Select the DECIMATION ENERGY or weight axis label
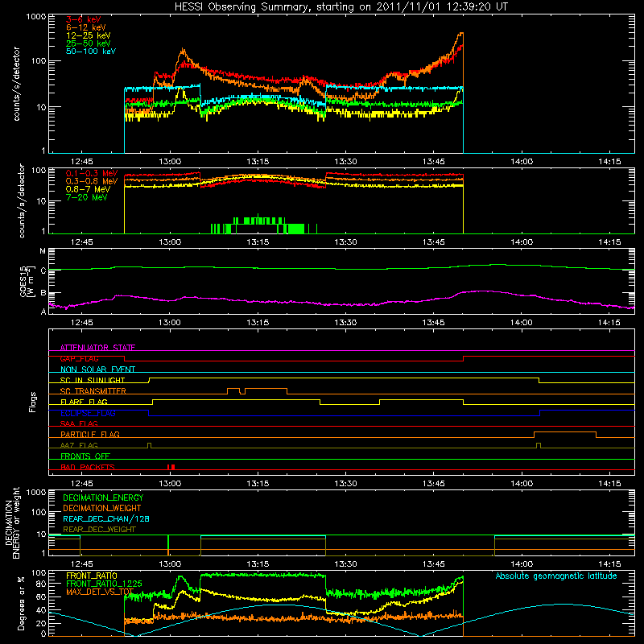Image resolution: width=644 pixels, height=644 pixels. [x=13, y=522]
